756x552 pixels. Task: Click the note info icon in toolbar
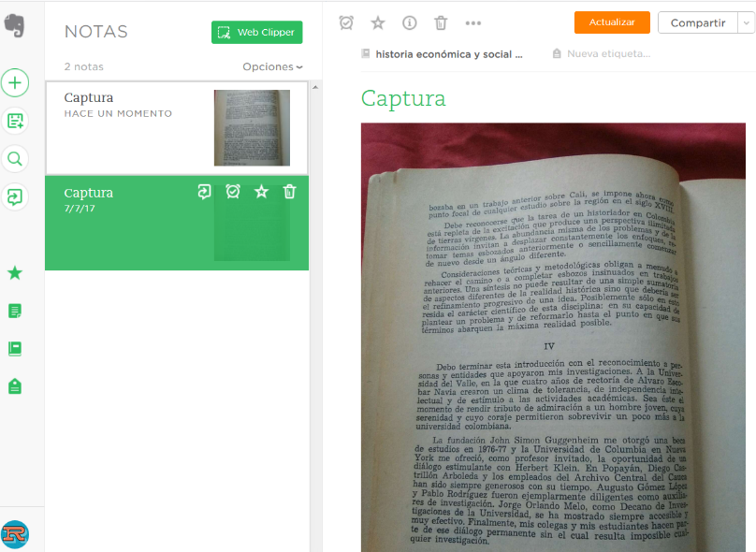[410, 22]
